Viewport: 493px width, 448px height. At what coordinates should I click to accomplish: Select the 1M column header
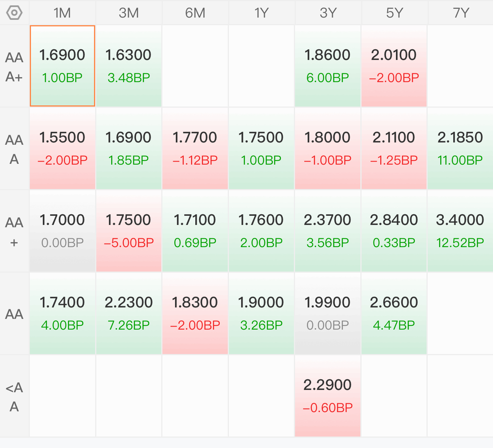[x=62, y=13]
